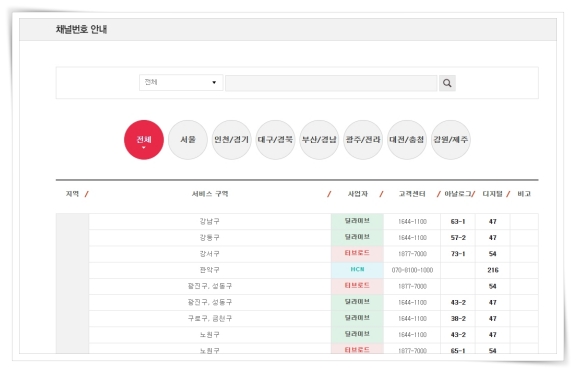Viewport: 576px width, 373px height.
Task: Click digital channel 54 in the 강서구 row
Action: click(x=493, y=254)
